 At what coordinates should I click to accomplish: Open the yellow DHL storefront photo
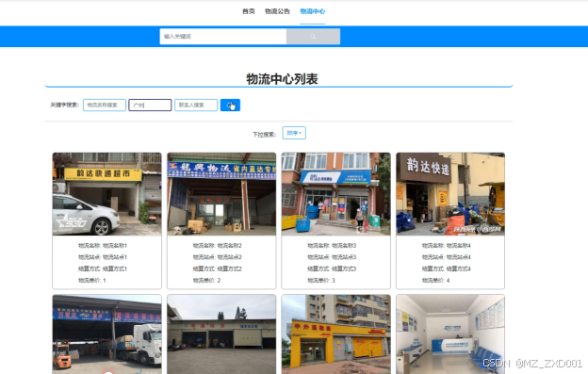click(x=336, y=334)
